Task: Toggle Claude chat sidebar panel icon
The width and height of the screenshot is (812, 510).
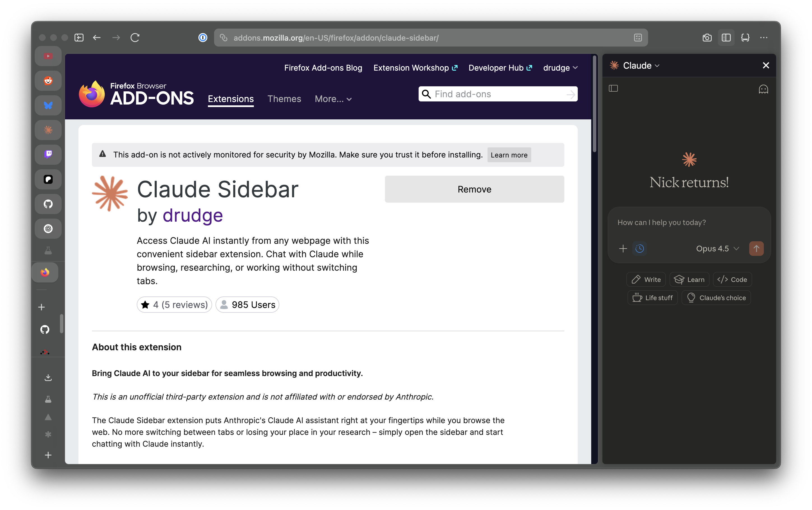Action: 613,88
